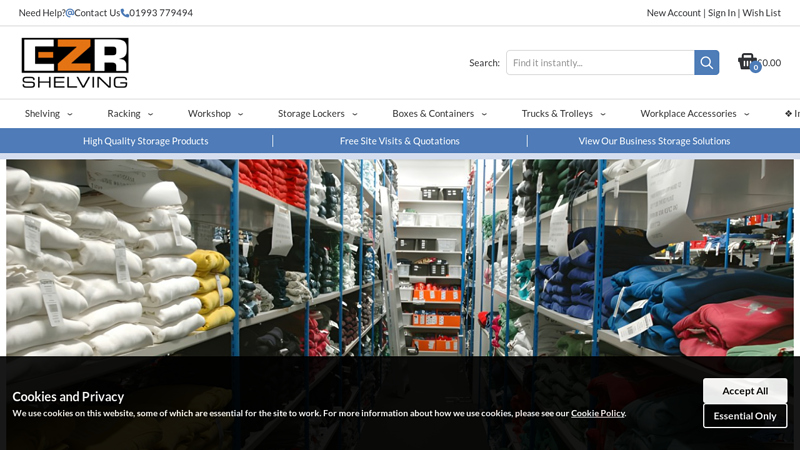Open the Boxes & Containers menu item
The image size is (800, 450).
click(x=433, y=114)
